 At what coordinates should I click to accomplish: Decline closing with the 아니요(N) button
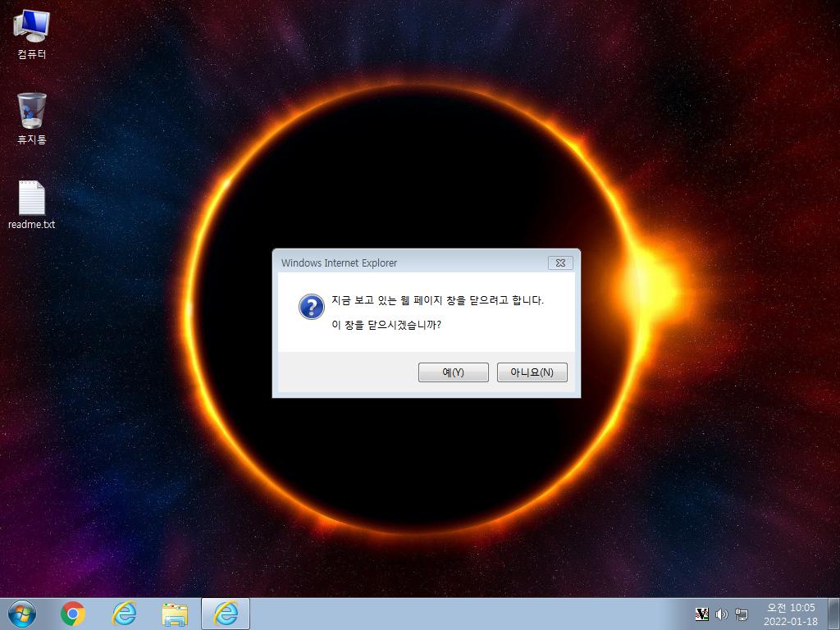pyautogui.click(x=532, y=372)
